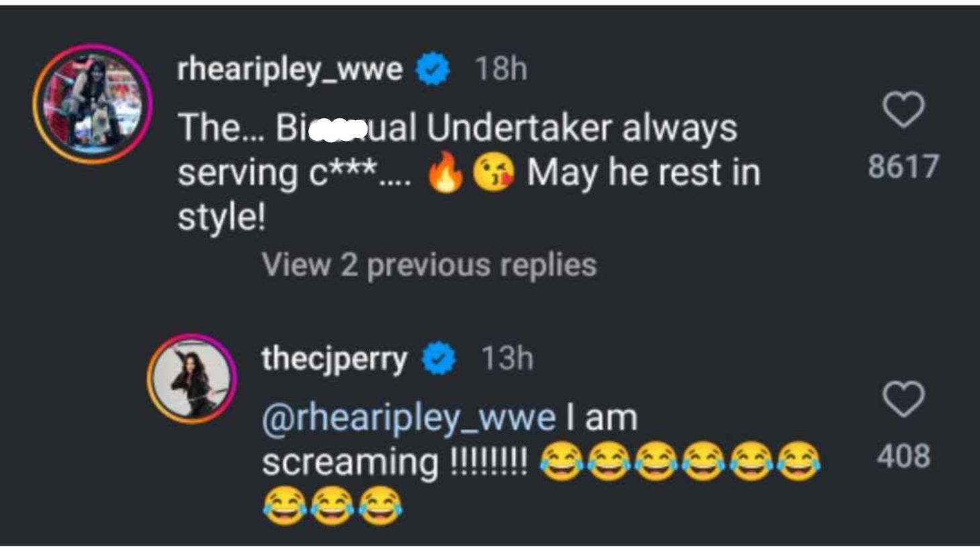Image resolution: width=980 pixels, height=551 pixels.
Task: Click thecjperry's verified checkmark icon
Action: (x=438, y=360)
